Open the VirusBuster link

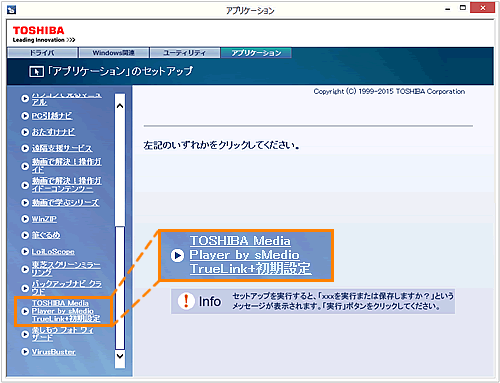click(53, 352)
